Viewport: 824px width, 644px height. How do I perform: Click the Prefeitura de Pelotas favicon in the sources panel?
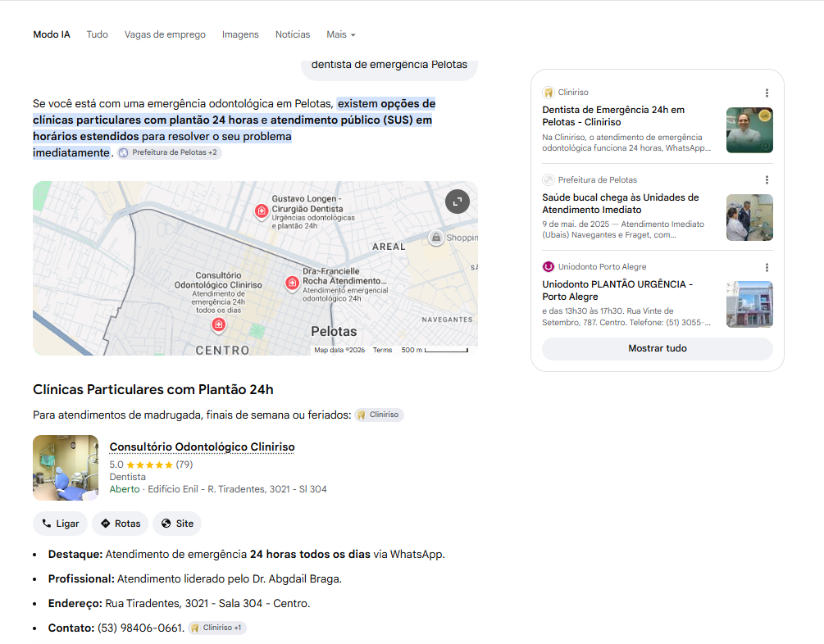tap(549, 179)
